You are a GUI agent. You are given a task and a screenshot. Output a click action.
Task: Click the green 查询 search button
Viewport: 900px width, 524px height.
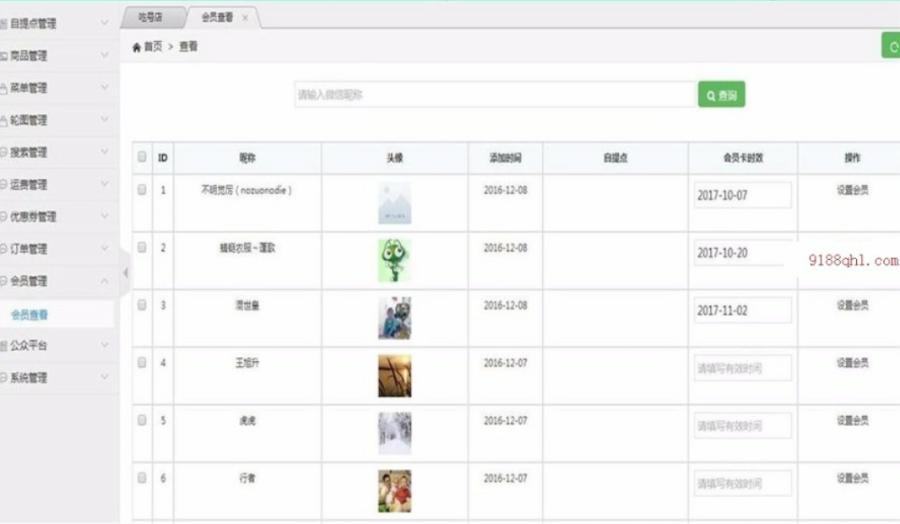point(721,94)
